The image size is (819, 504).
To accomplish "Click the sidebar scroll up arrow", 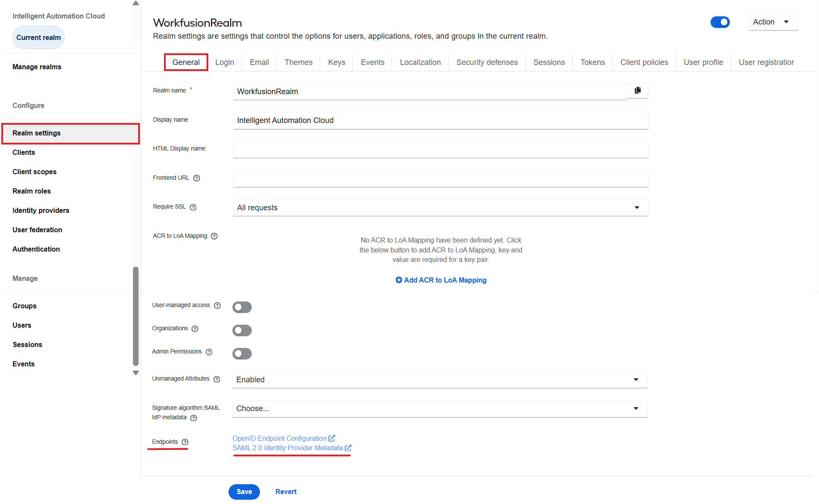I will tap(136, 3).
